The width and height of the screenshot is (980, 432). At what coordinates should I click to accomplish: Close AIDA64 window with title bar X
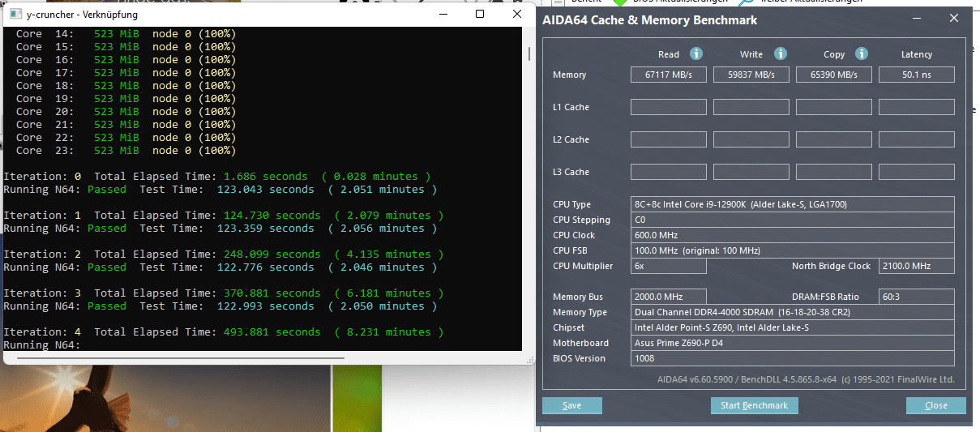(952, 19)
